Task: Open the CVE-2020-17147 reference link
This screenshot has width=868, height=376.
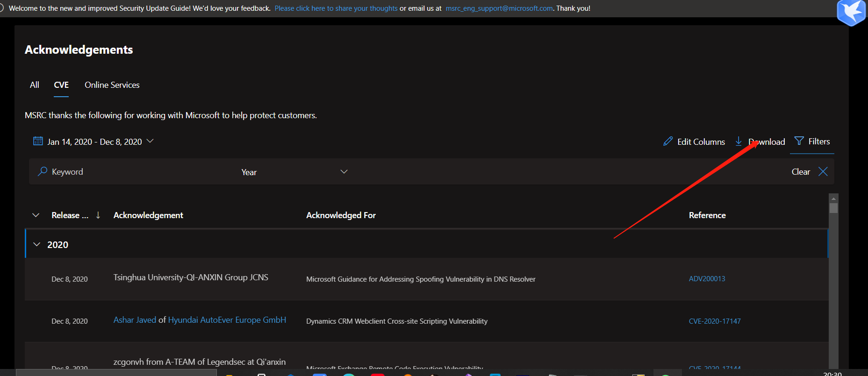Action: (x=715, y=321)
